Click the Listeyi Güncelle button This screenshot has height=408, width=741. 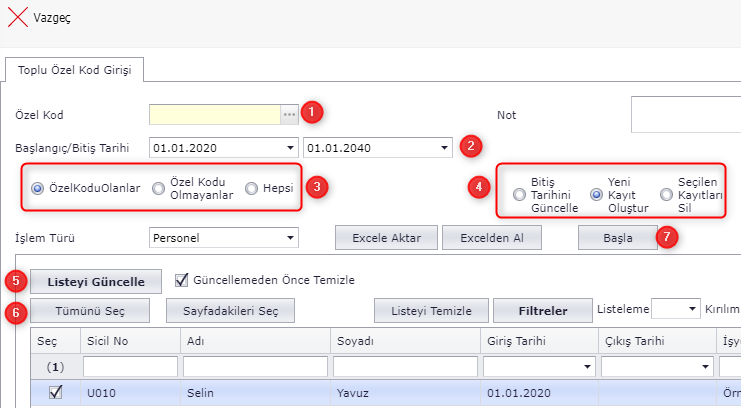[x=96, y=280]
